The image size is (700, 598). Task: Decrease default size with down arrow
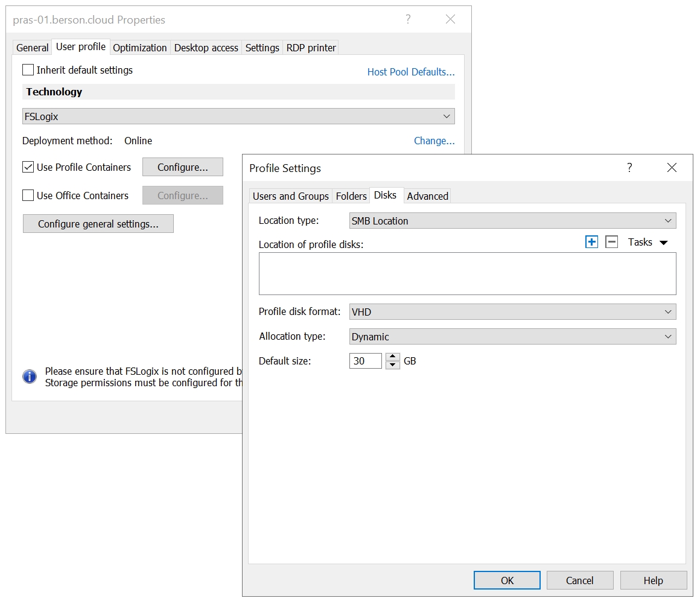(393, 365)
